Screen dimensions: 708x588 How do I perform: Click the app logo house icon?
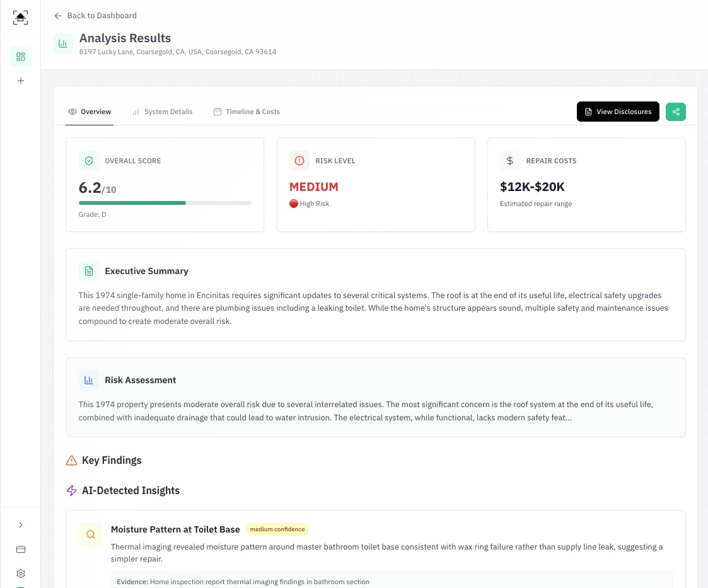[x=20, y=18]
